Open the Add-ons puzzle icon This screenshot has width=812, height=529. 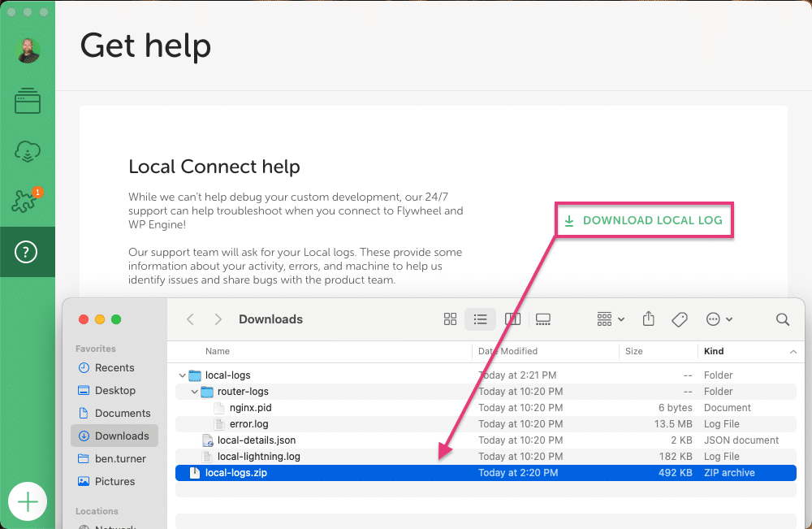click(26, 200)
